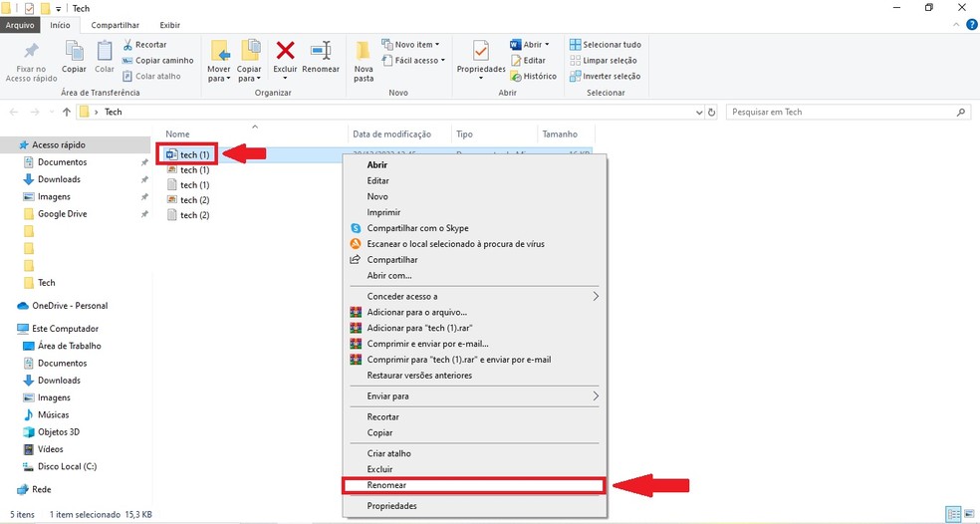This screenshot has width=980, height=524.
Task: Click the Propriedades ribbon icon
Action: (x=481, y=51)
